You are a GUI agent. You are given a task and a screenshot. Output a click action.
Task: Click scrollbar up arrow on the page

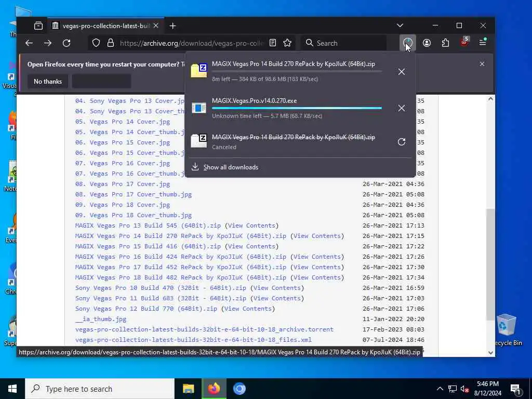(x=490, y=99)
